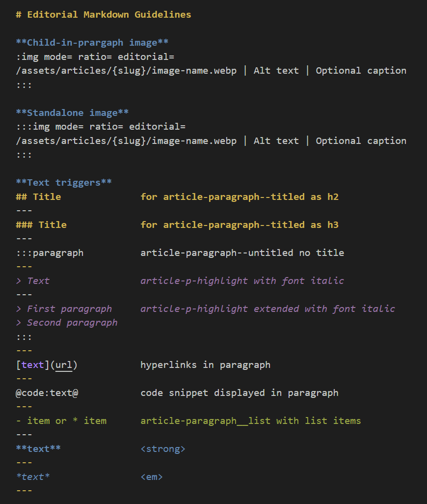Click 'article-p-highlight extended with font italic'
The image size is (427, 504).
[x=268, y=309]
